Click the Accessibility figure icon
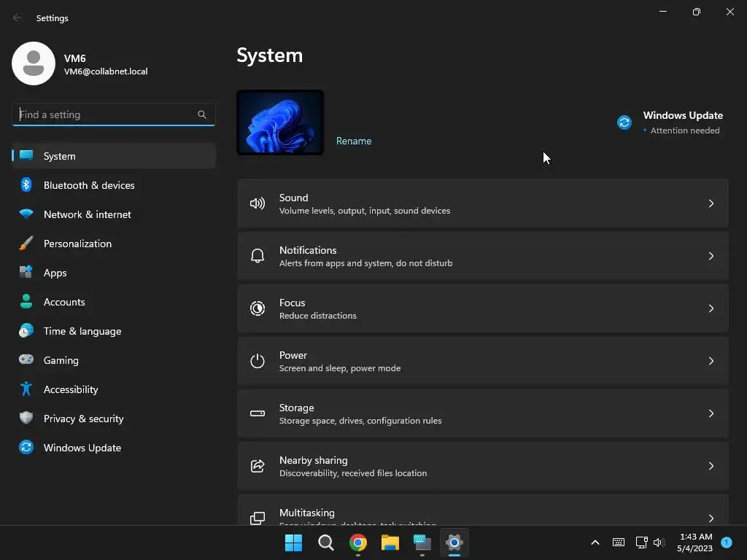747x560 pixels. pos(26,389)
